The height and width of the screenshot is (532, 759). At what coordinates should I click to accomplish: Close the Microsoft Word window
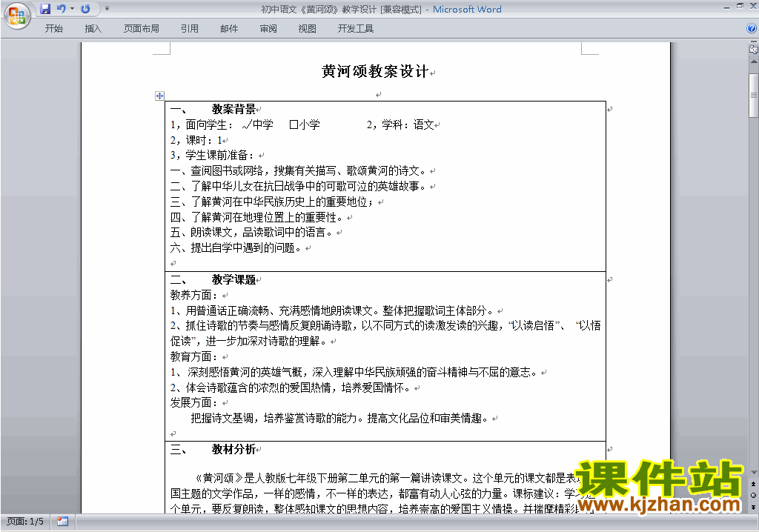coord(753,6)
